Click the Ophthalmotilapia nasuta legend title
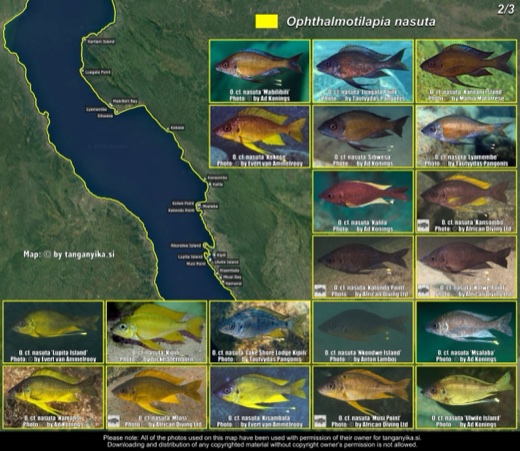 pos(361,22)
